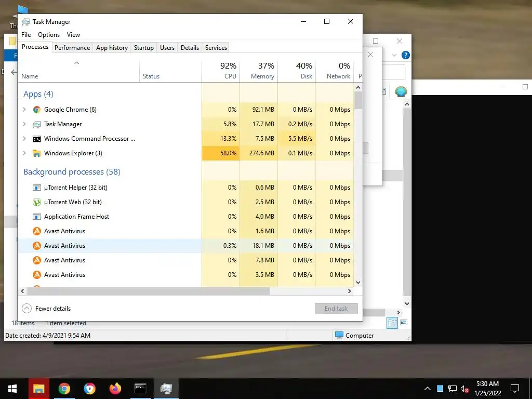Click the shield browser icon in the taskbar
The height and width of the screenshot is (399, 532).
[x=89, y=389]
